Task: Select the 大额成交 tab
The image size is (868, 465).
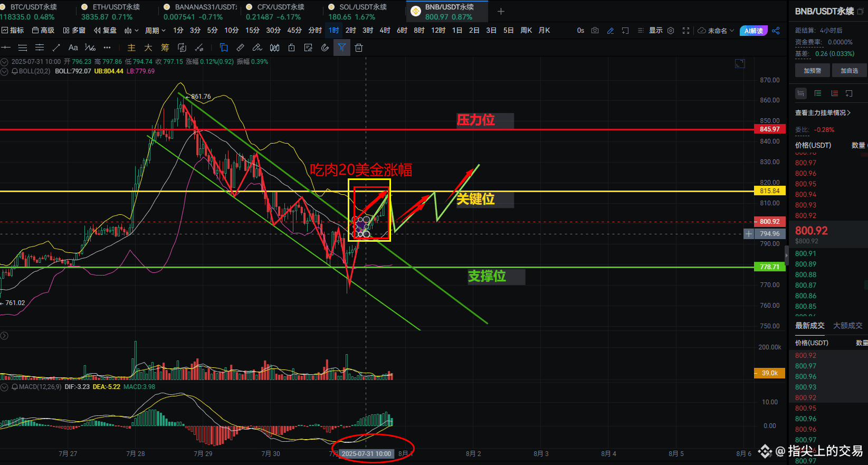Action: click(x=848, y=326)
